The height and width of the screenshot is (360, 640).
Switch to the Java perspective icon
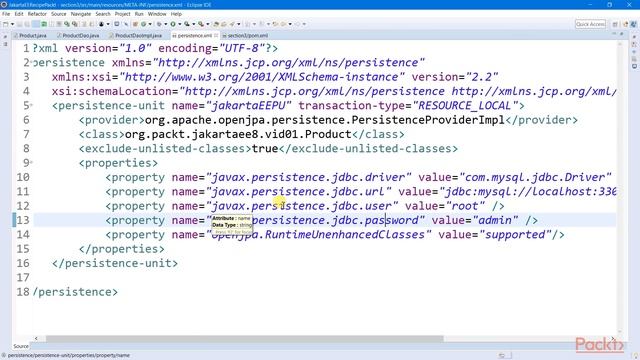click(625, 24)
